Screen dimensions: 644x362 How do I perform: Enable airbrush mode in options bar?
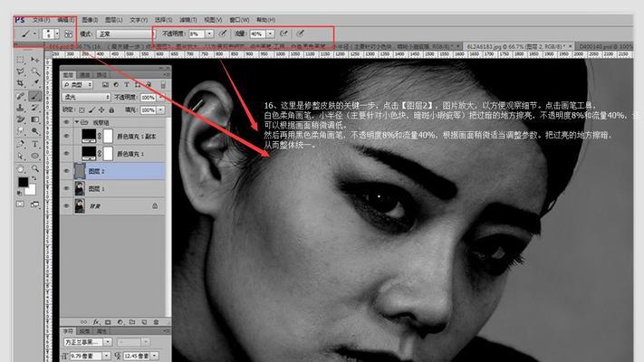coord(284,33)
